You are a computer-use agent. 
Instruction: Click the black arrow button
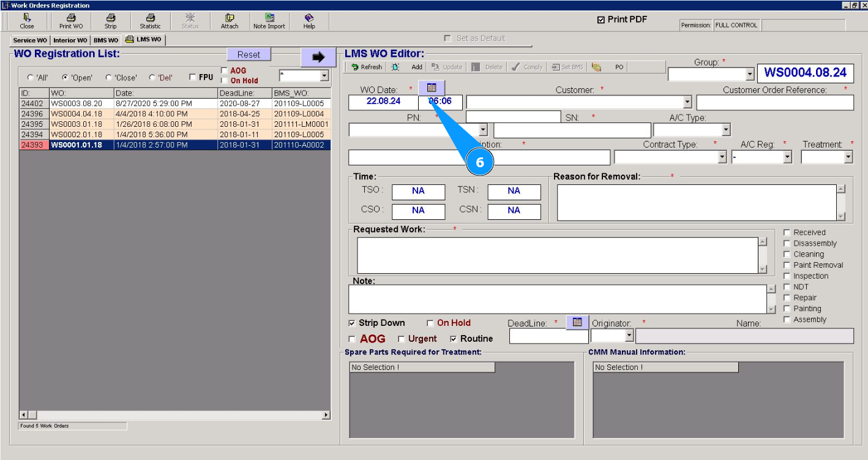coord(318,57)
